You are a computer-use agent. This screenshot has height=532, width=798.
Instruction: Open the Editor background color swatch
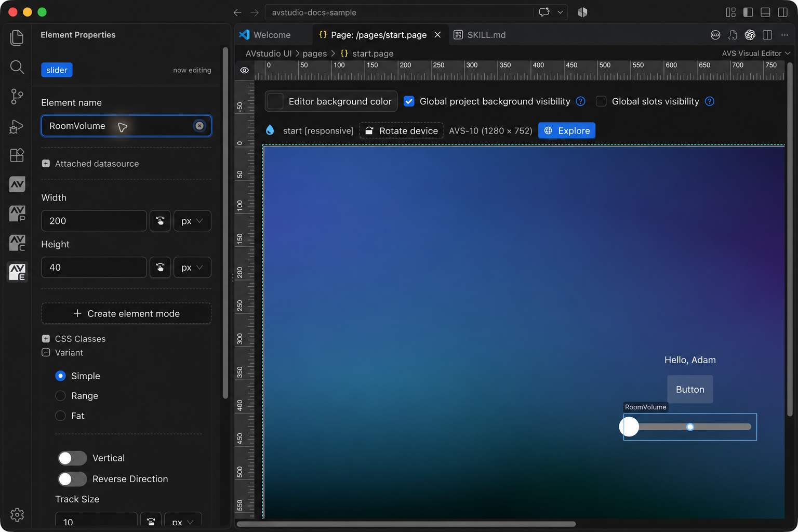(275, 101)
